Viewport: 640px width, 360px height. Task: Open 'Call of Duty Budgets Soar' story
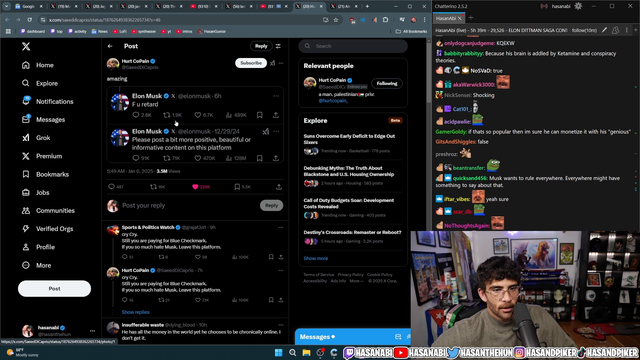tap(353, 208)
